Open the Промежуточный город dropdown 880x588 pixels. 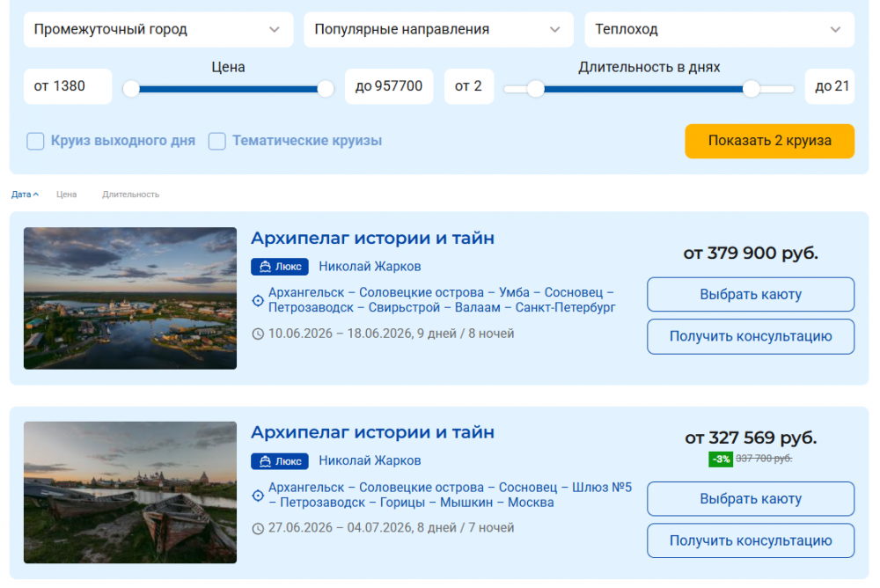point(158,30)
